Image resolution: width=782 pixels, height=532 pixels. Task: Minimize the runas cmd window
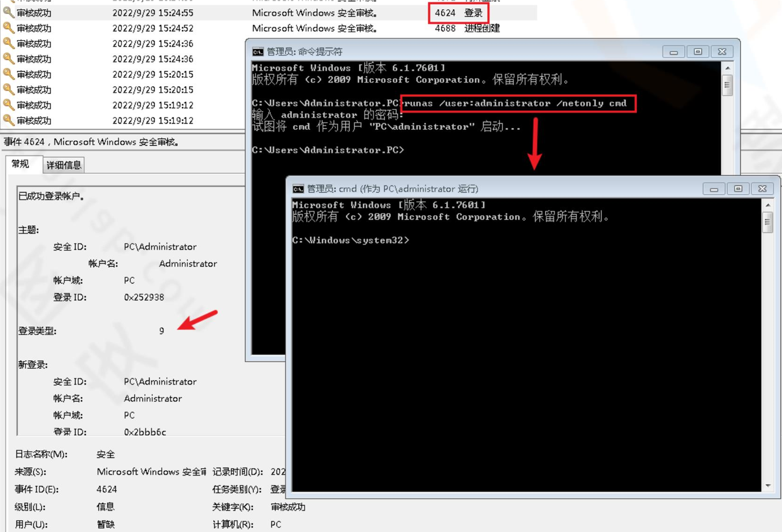[x=714, y=189]
